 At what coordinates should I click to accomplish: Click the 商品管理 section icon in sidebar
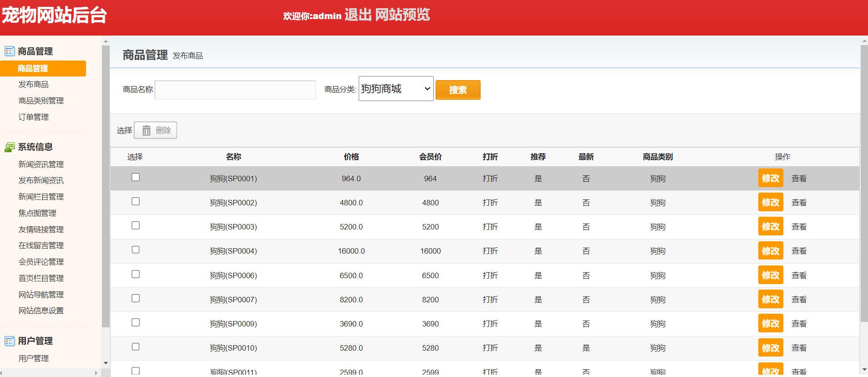point(10,51)
